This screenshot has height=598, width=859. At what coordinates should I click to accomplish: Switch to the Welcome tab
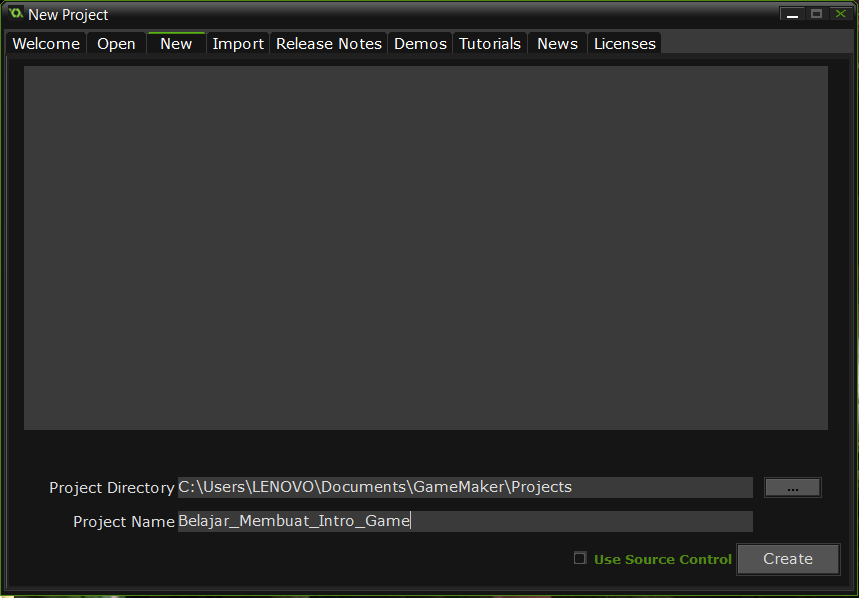click(x=46, y=43)
